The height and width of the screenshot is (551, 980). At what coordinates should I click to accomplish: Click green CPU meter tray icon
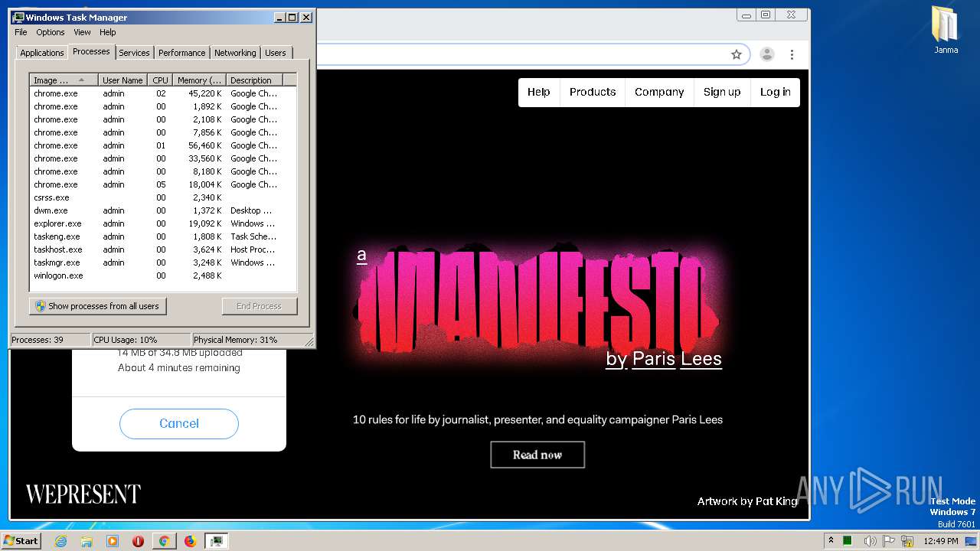tap(848, 541)
